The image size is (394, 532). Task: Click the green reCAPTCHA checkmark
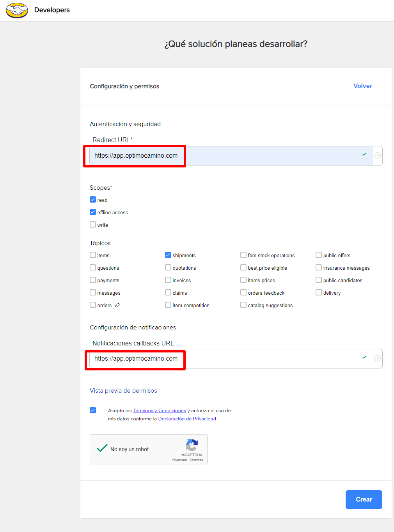[102, 448]
